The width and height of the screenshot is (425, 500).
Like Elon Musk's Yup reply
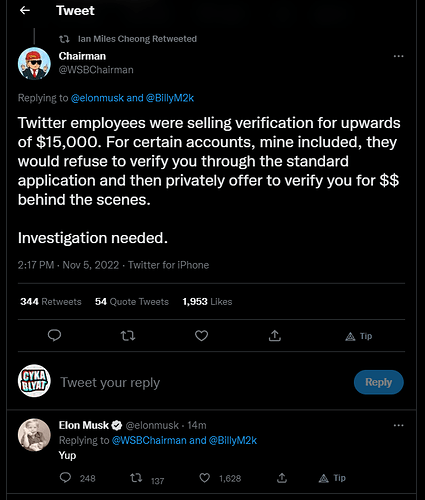point(204,478)
